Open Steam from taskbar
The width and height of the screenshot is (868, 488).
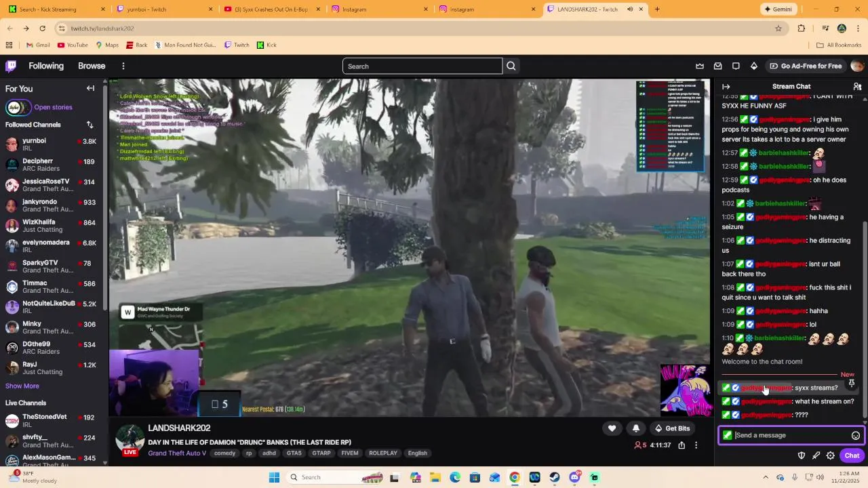tap(555, 477)
